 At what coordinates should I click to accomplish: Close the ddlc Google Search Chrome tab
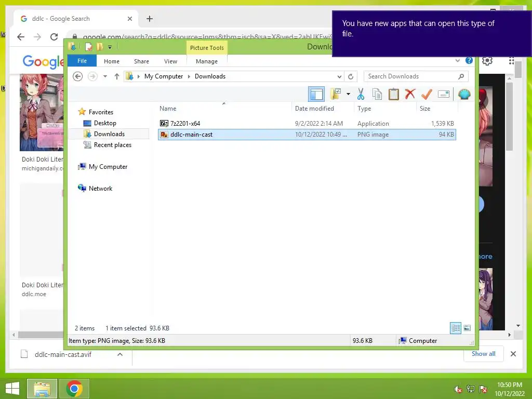click(x=129, y=19)
